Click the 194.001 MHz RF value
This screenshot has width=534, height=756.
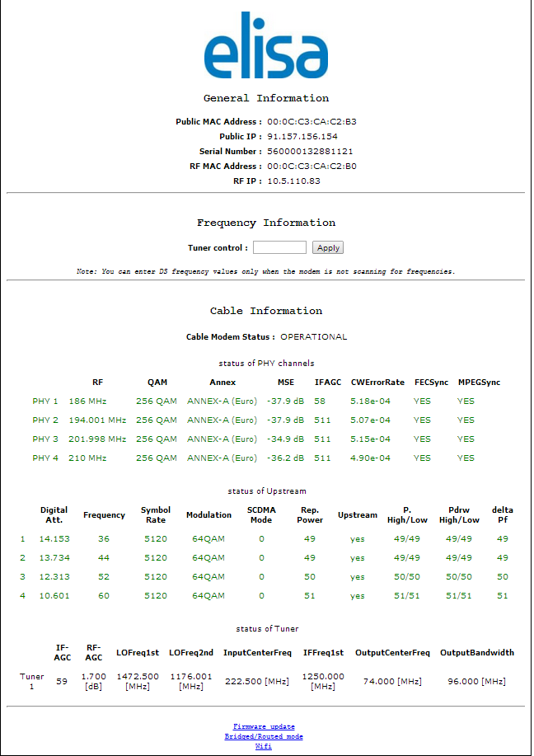coord(97,420)
